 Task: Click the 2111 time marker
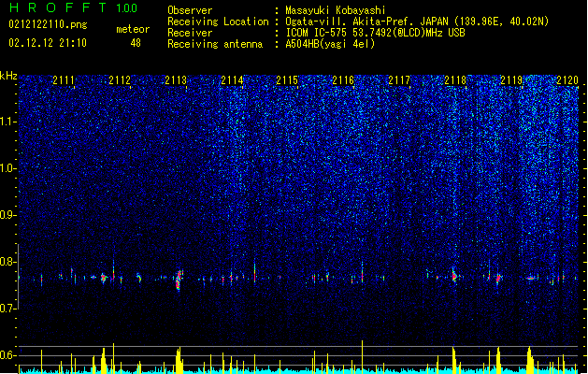click(x=64, y=80)
